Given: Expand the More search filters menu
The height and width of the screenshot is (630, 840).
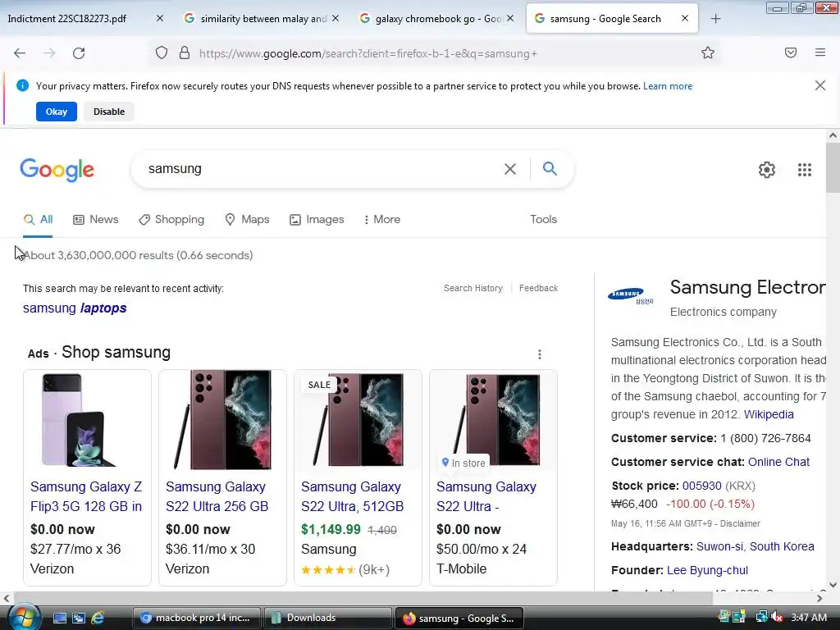Looking at the screenshot, I should point(382,220).
